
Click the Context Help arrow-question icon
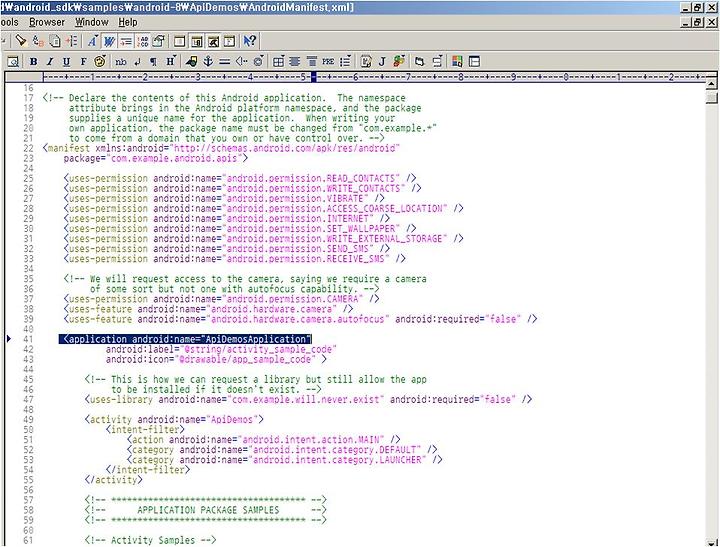[250, 41]
